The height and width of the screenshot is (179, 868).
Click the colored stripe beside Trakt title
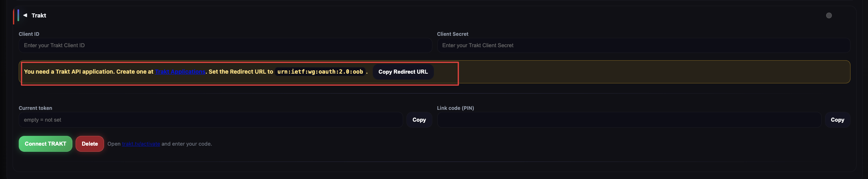tap(18, 15)
